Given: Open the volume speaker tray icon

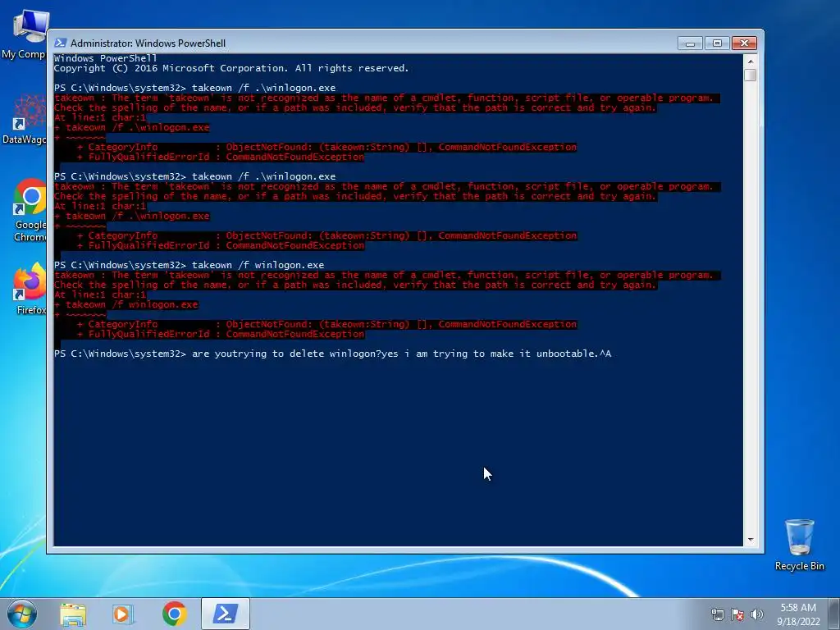Looking at the screenshot, I should (757, 614).
